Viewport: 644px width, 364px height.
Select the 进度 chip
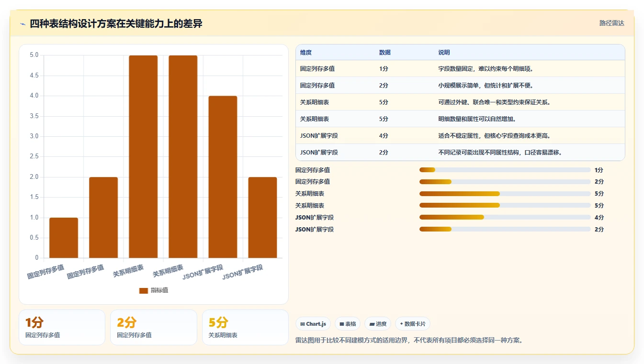(x=378, y=324)
